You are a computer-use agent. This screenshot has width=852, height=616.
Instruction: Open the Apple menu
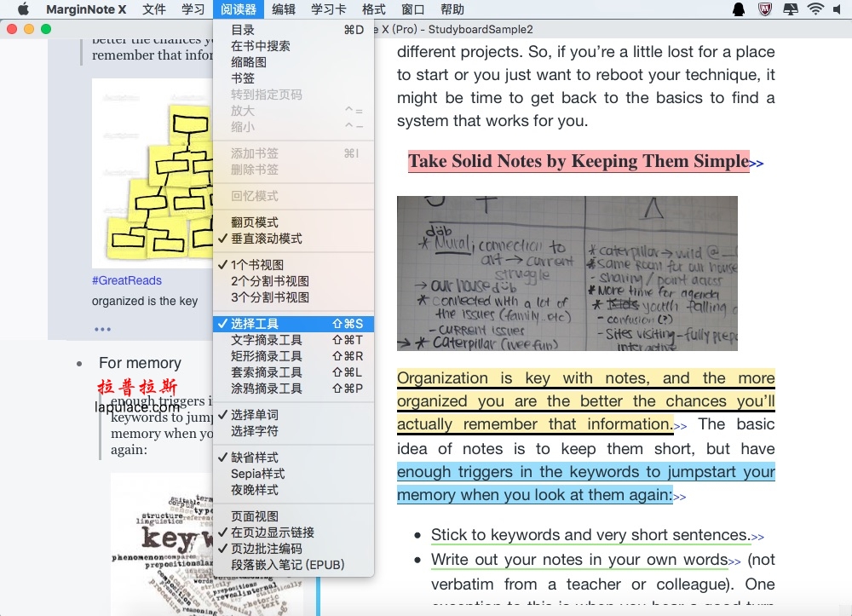23,9
